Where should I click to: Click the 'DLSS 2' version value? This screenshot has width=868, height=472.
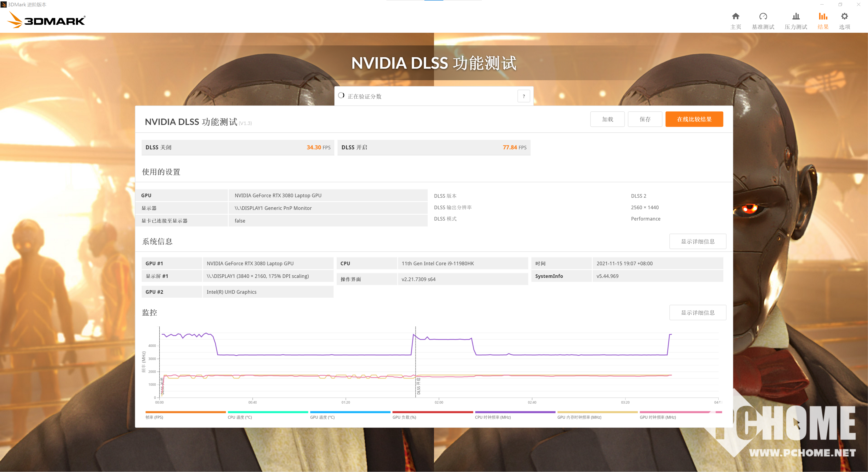tap(639, 196)
